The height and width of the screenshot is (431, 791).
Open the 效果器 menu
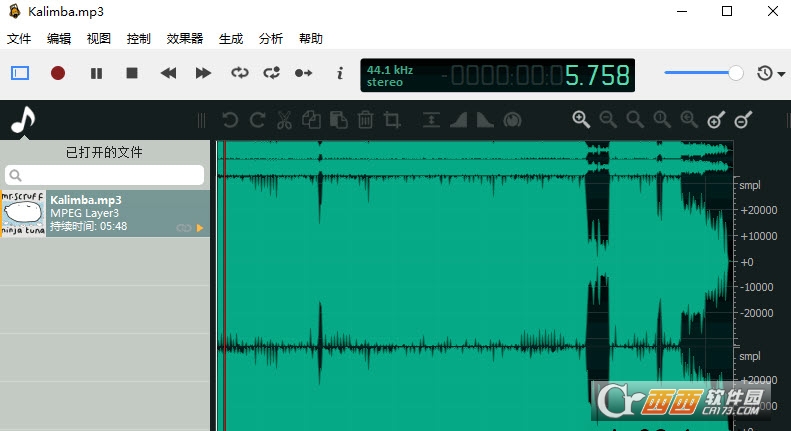point(185,39)
